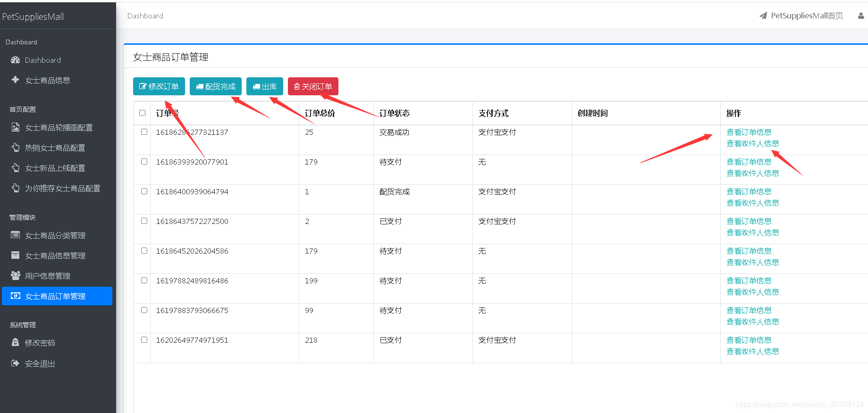The width and height of the screenshot is (868, 413).
Task: Toggle the select-all checkbox in table header
Action: point(142,113)
